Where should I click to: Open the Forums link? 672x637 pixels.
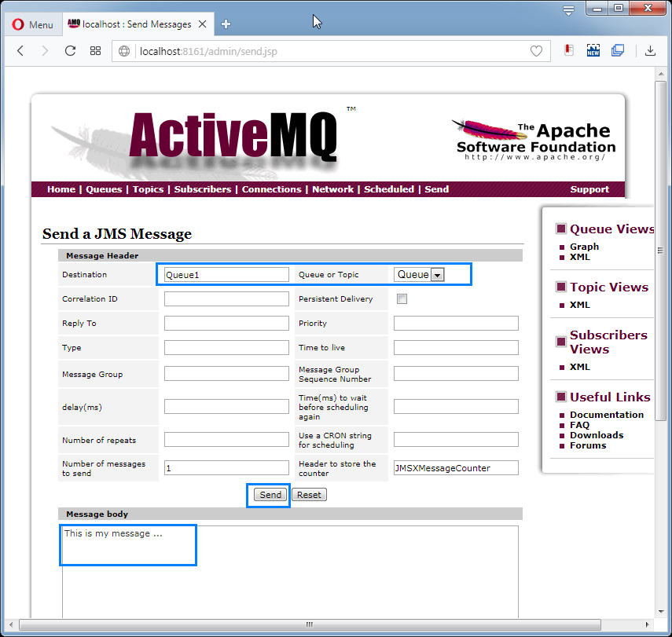(588, 445)
